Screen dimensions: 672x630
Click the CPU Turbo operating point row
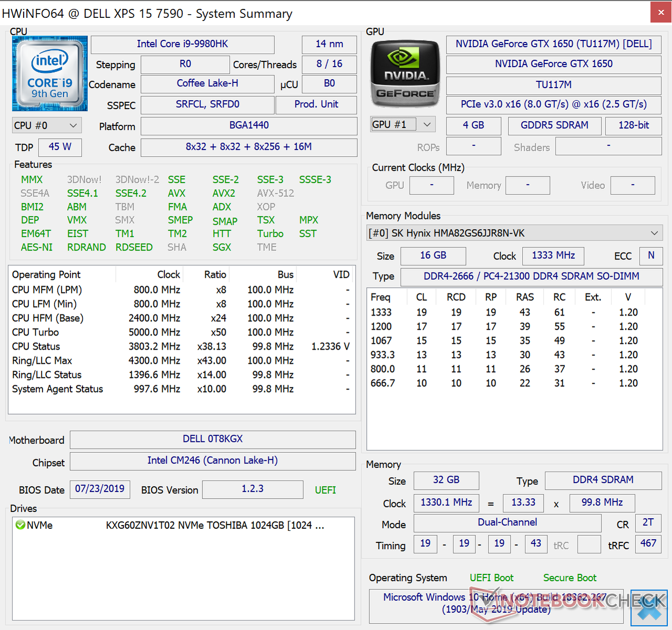[x=181, y=332]
